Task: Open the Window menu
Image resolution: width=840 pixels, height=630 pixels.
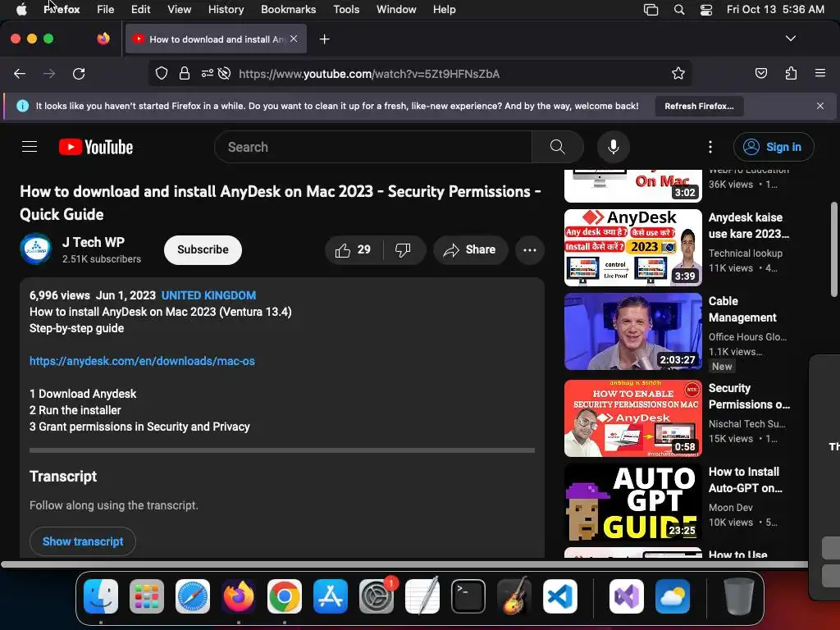Action: [x=396, y=10]
